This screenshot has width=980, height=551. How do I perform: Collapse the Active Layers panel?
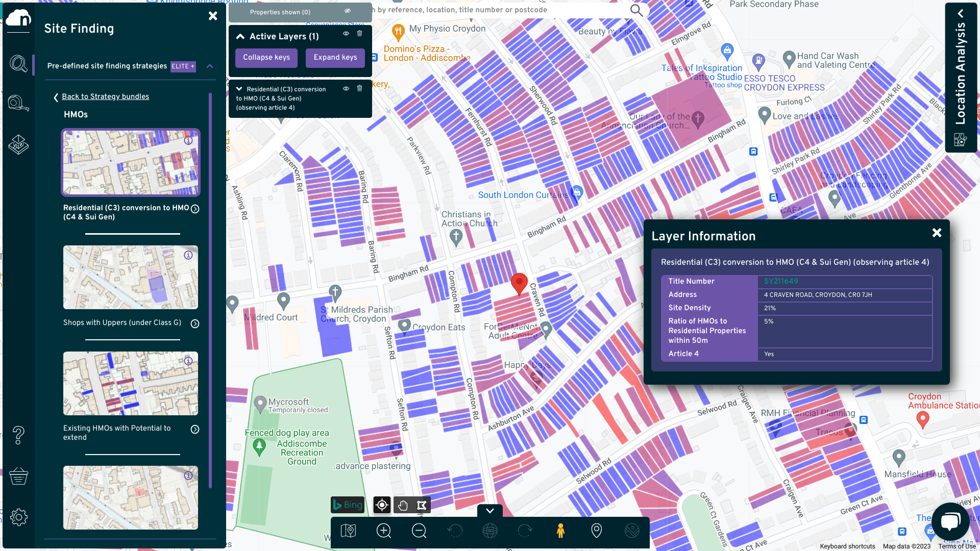tap(240, 36)
